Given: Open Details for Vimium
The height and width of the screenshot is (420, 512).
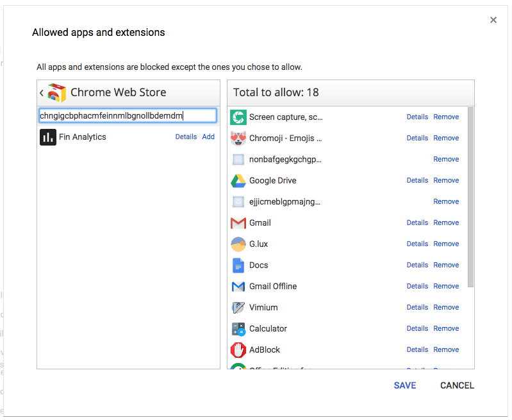Looking at the screenshot, I should tap(417, 307).
